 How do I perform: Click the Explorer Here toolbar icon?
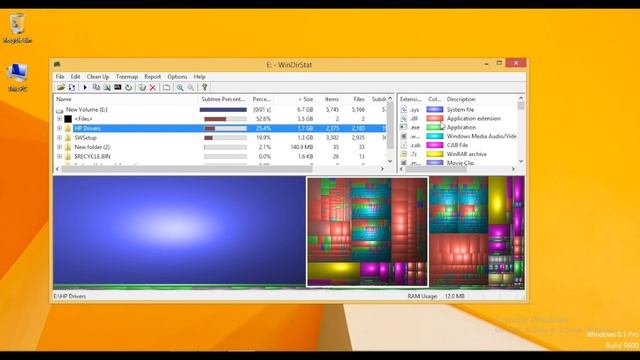pyautogui.click(x=107, y=87)
